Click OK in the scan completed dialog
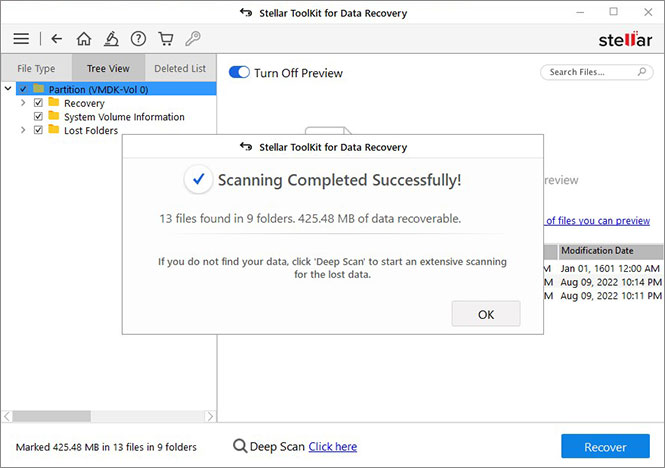 tap(486, 314)
